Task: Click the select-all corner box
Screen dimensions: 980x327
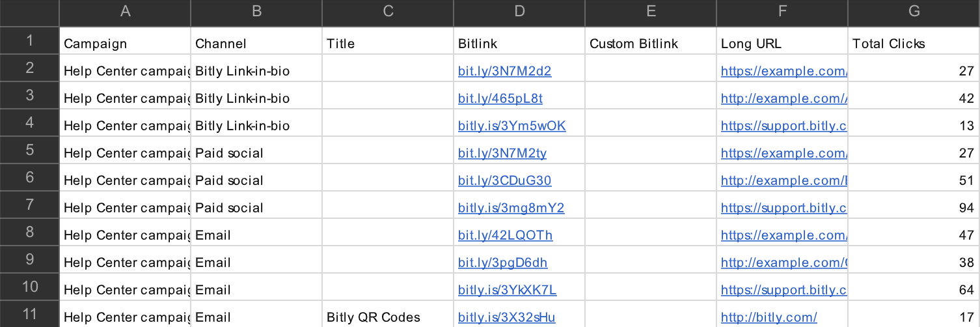Action: [x=29, y=13]
